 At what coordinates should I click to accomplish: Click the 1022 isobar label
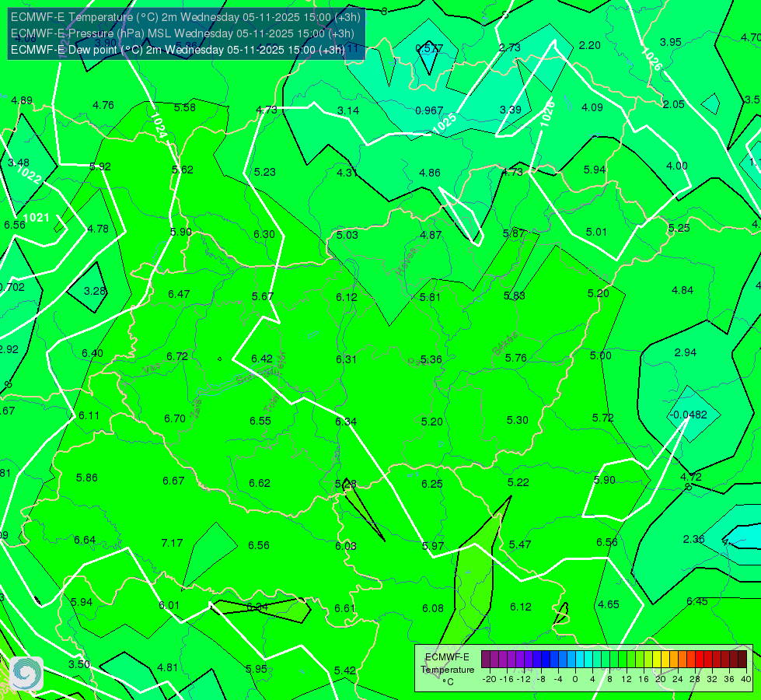(29, 175)
